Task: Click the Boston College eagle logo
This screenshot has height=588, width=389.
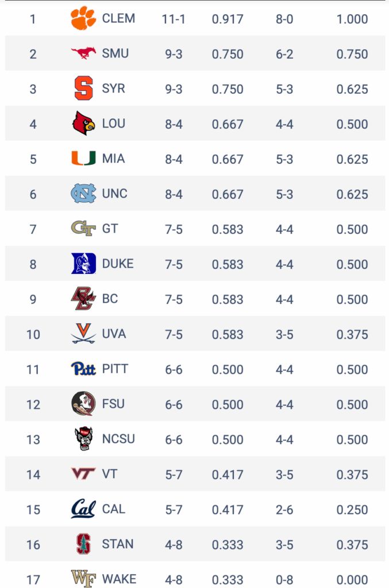Action: pyautogui.click(x=83, y=299)
